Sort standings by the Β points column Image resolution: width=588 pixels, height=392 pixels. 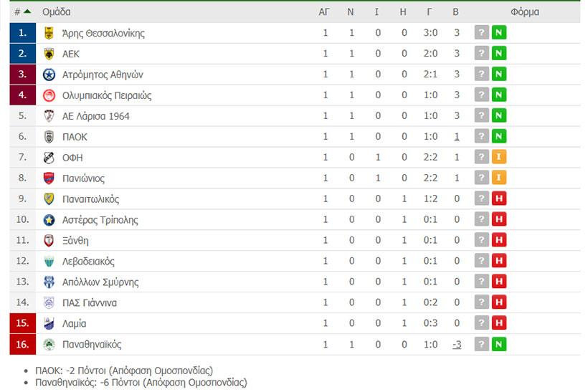pos(455,12)
